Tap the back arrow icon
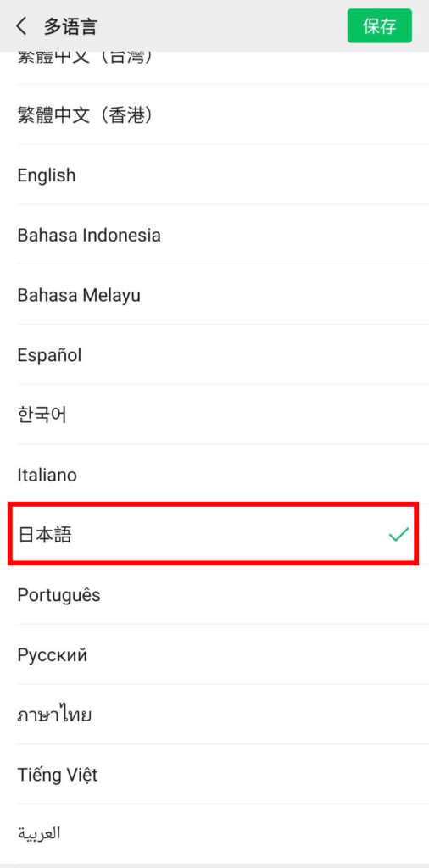 tap(21, 26)
